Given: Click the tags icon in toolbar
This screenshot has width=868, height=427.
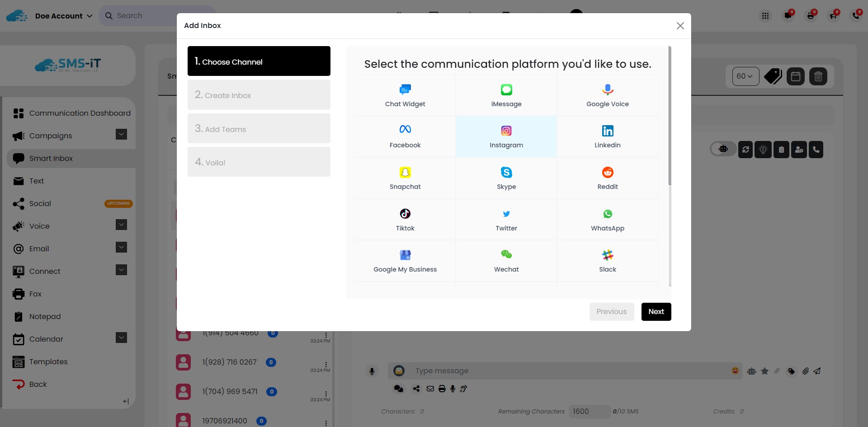Looking at the screenshot, I should tap(773, 76).
